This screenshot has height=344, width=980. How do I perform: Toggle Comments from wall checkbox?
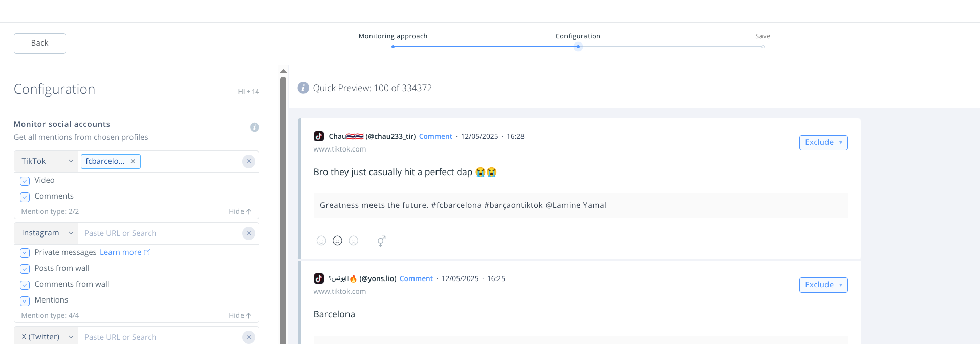tap(25, 285)
